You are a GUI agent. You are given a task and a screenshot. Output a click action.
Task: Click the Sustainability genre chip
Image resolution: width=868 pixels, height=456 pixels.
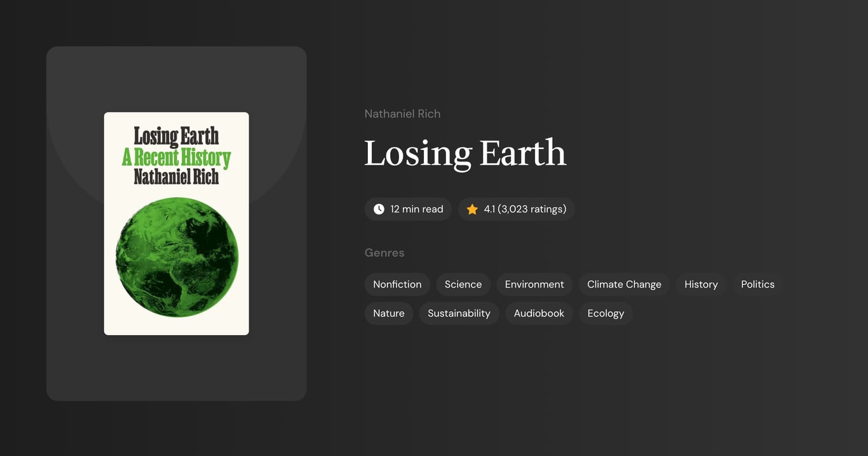pyautogui.click(x=459, y=313)
